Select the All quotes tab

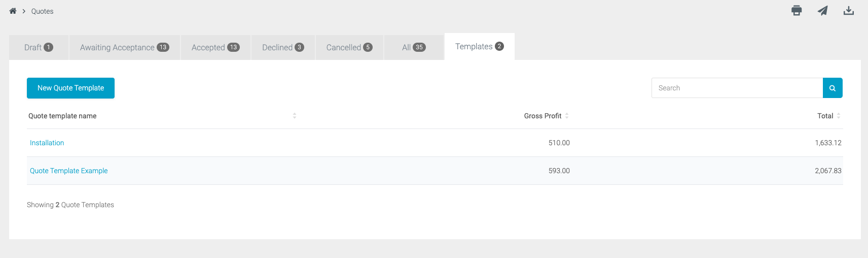(x=414, y=47)
